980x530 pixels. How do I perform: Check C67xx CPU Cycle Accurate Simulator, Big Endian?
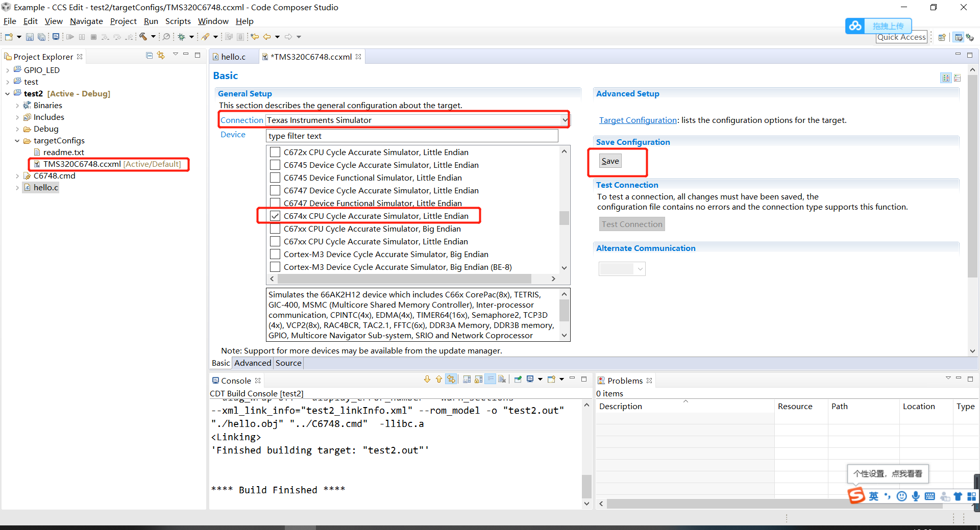click(275, 229)
